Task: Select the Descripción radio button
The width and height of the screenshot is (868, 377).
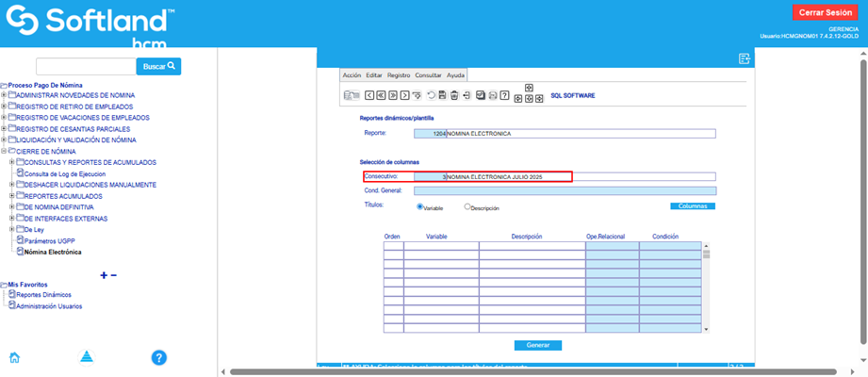Action: pyautogui.click(x=467, y=206)
